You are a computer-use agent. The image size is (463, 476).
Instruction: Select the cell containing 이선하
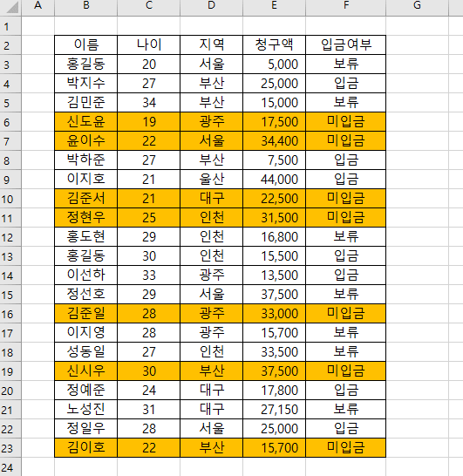tap(86, 275)
